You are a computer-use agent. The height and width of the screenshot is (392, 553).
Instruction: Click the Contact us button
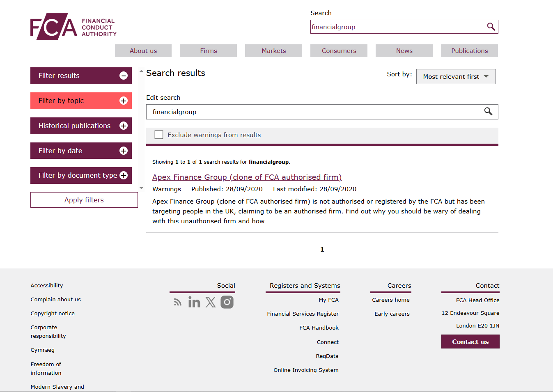[470, 342]
